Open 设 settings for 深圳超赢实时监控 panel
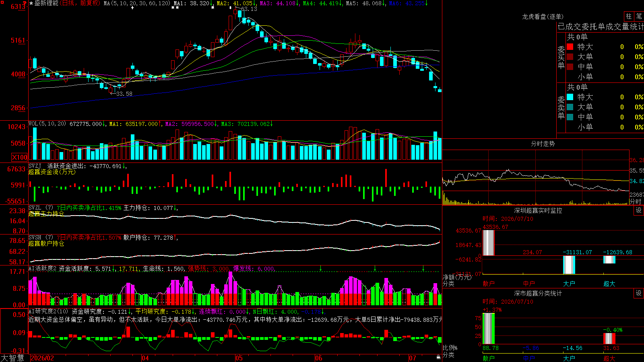Image resolution: width=644 pixels, height=362 pixels. coord(639,210)
